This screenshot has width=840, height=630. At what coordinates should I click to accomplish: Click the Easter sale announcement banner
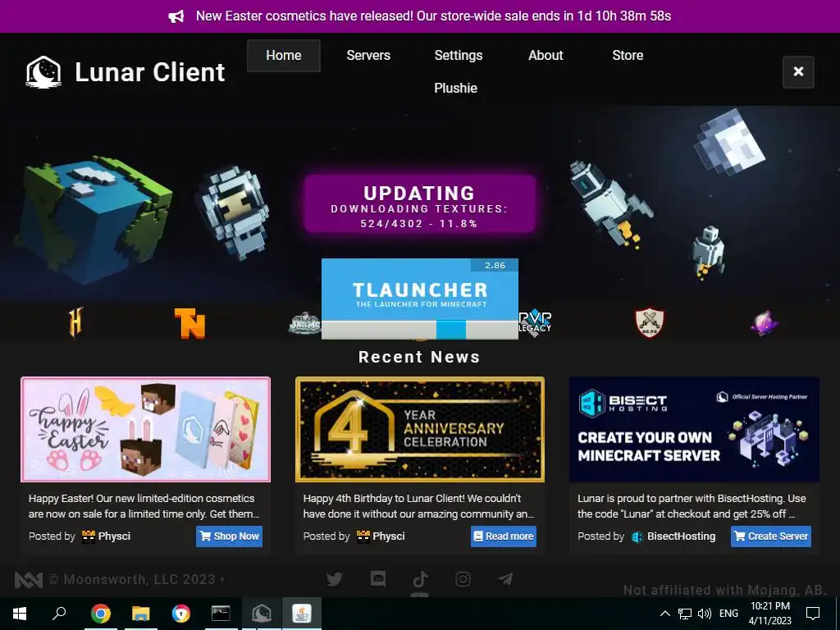click(420, 16)
